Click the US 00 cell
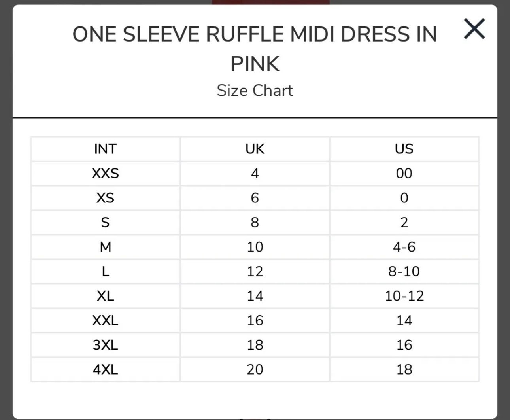This screenshot has height=420, width=510. [x=404, y=174]
